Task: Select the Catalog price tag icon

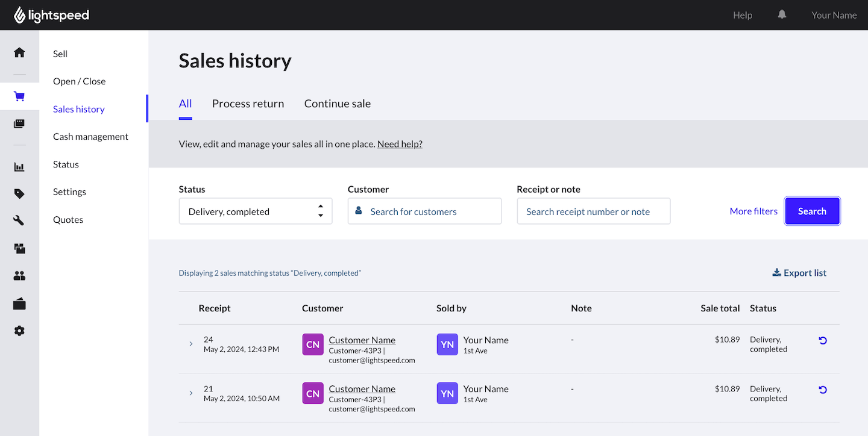Action: [x=19, y=194]
